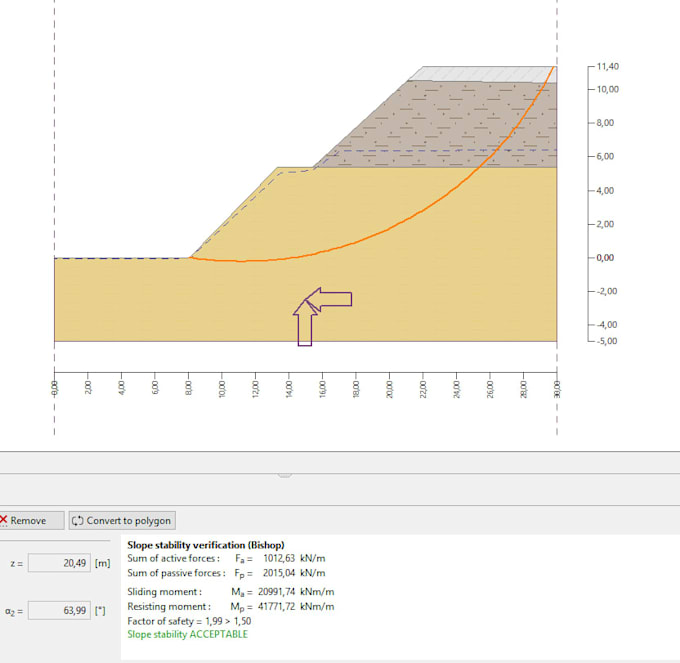Click the 'Slope stability verification (Bishop)' heading

point(206,545)
